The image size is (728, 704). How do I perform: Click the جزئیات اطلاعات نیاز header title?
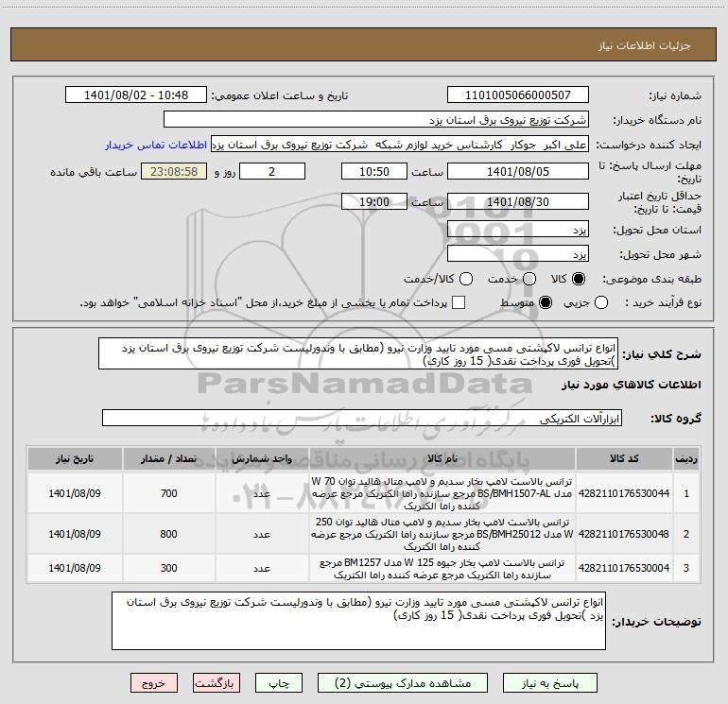pyautogui.click(x=644, y=45)
